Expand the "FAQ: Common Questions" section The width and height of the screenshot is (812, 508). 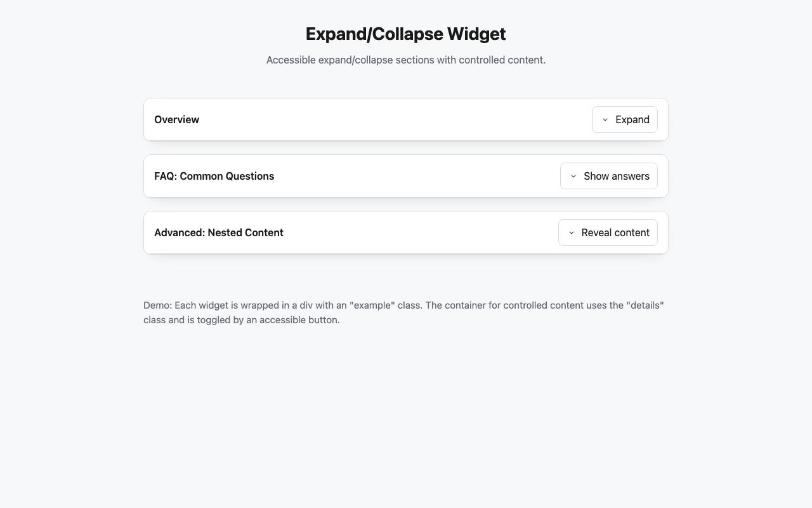[608, 176]
